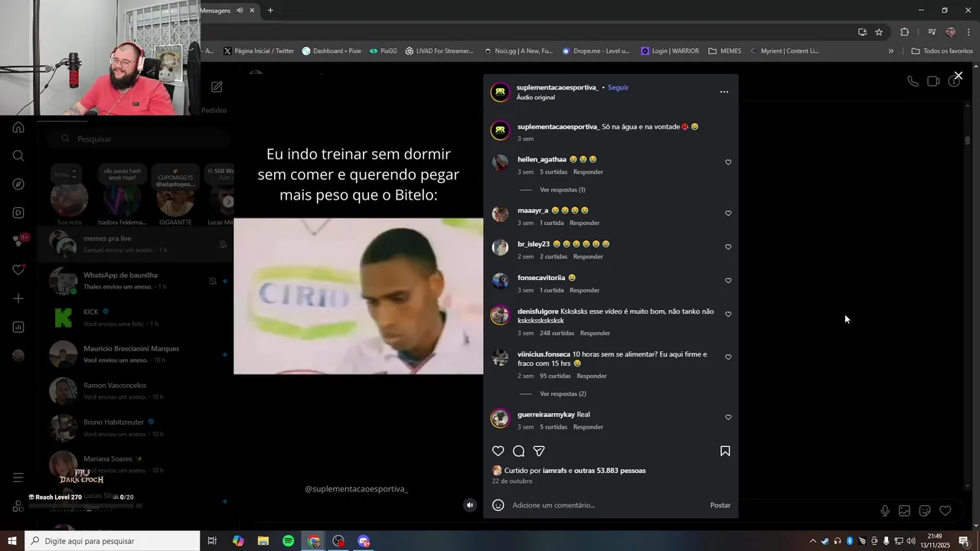Image resolution: width=980 pixels, height=551 pixels.
Task: Like fonsecavitoriia's comment
Action: click(x=728, y=281)
